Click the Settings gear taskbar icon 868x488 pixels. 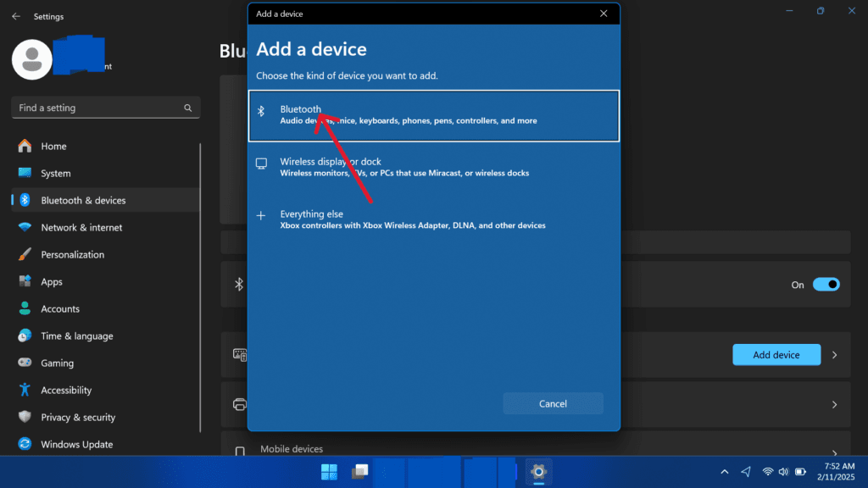(x=538, y=472)
